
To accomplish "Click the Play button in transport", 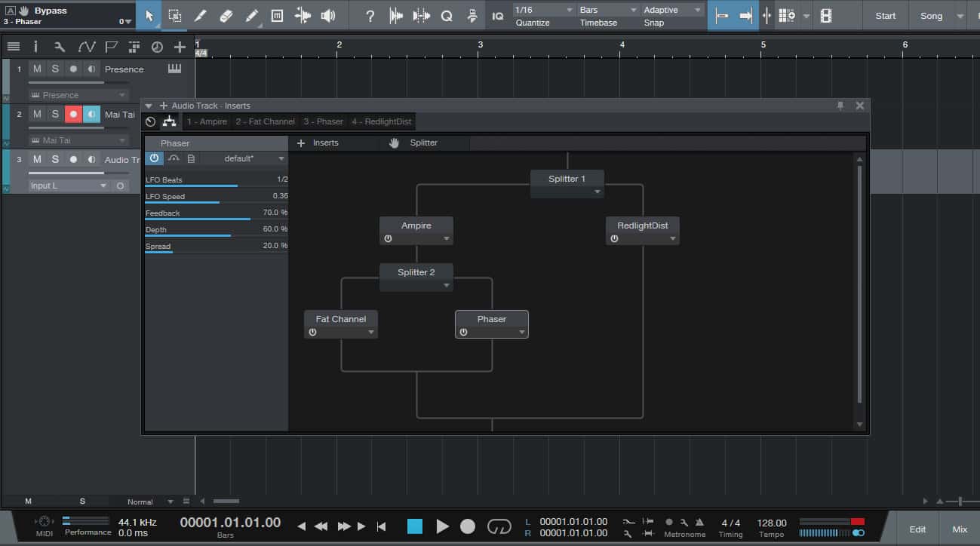I will 442,526.
